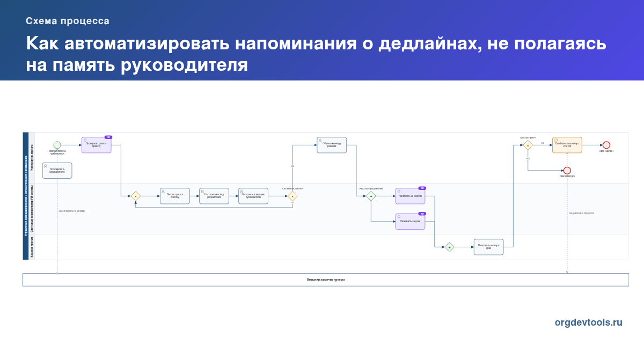Click the 'уведомление о просрочке' flow label
This screenshot has width=644, height=338.
tap(582, 213)
